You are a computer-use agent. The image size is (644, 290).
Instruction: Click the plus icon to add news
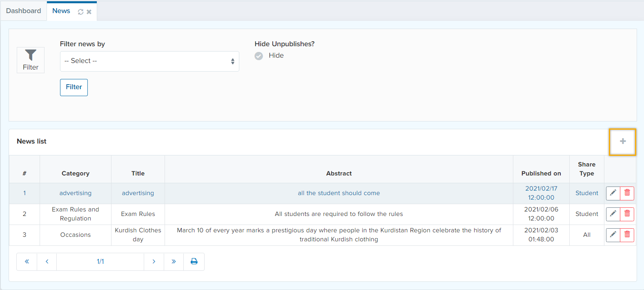click(x=622, y=142)
